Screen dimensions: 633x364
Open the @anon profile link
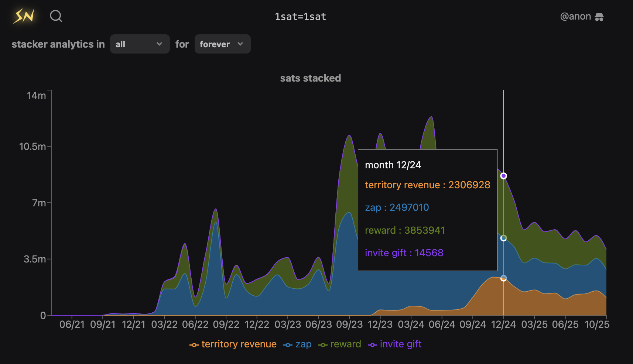click(x=575, y=17)
